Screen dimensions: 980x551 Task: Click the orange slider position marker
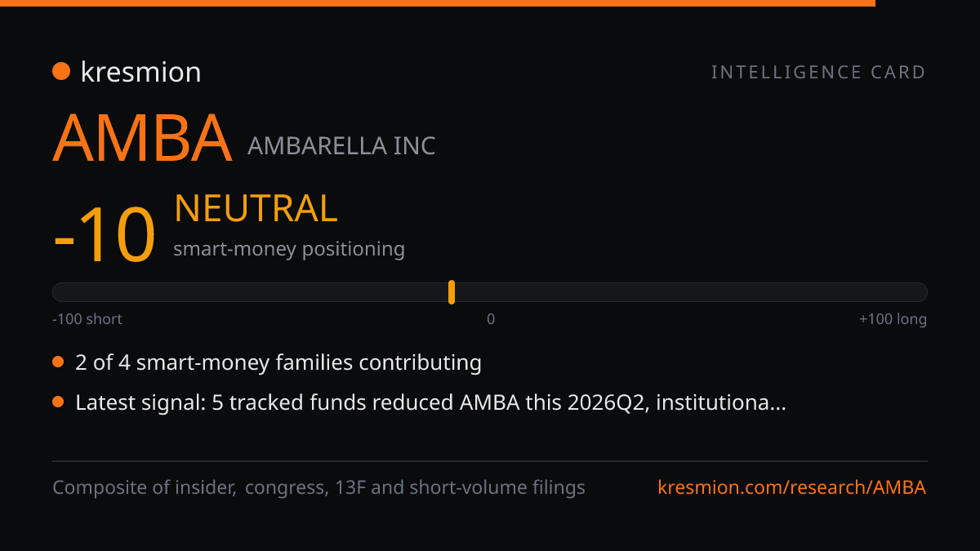(x=452, y=292)
